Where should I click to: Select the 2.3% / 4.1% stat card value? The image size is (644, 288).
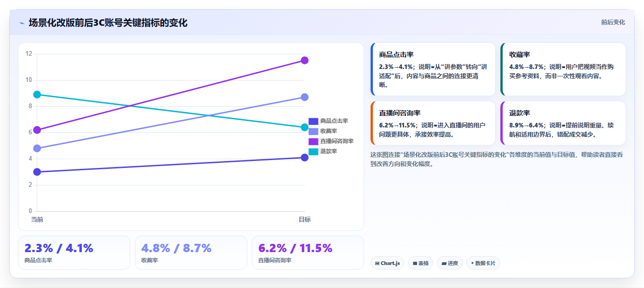click(59, 248)
